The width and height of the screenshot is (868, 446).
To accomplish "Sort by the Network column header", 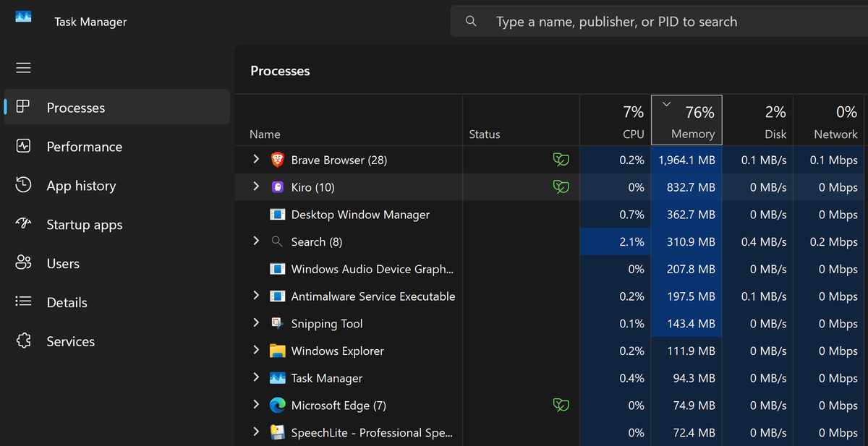I will coord(830,120).
